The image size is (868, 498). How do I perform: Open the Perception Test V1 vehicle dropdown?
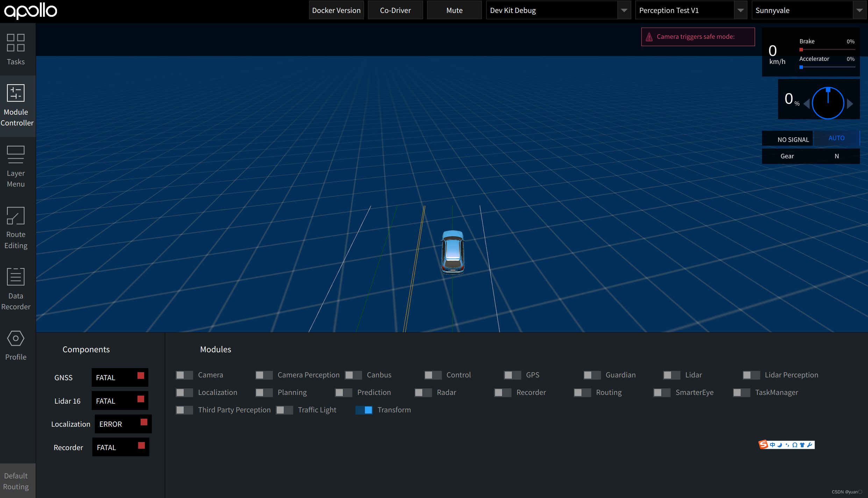740,10
